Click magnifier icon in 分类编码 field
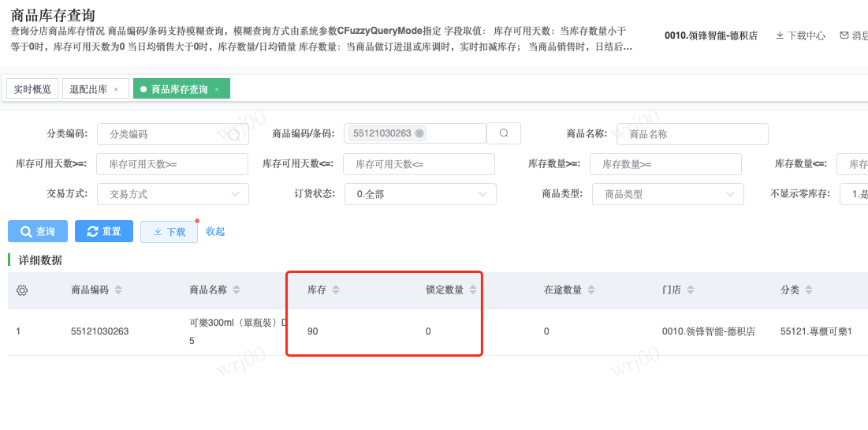 (x=233, y=135)
